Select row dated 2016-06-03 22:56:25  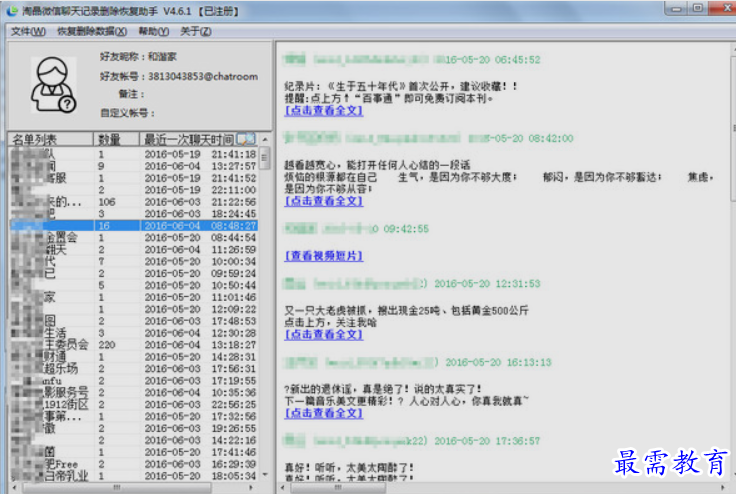pos(134,405)
